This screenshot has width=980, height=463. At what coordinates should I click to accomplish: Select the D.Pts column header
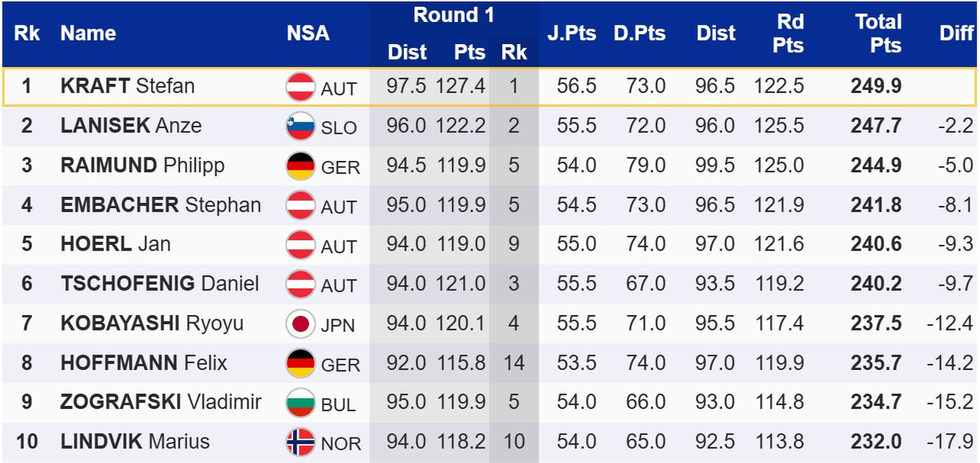click(x=639, y=33)
